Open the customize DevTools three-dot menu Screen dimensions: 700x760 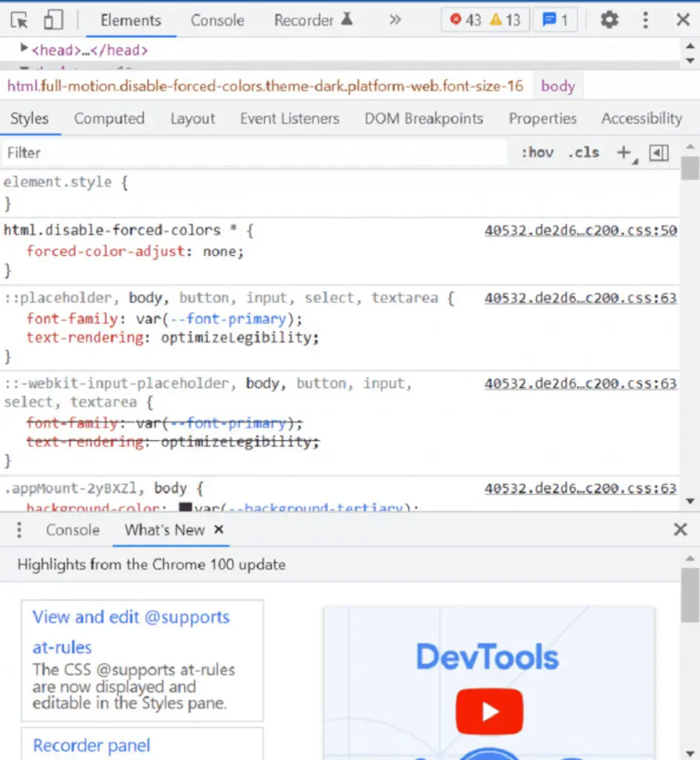pos(645,20)
